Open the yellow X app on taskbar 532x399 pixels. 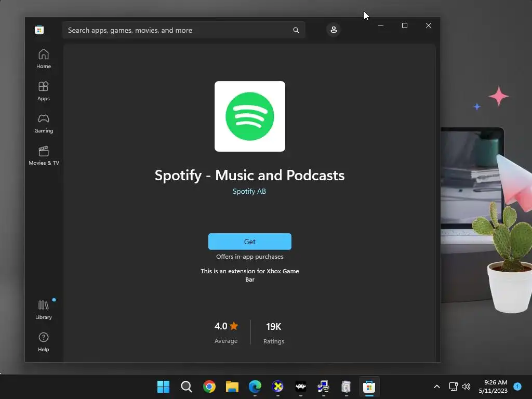277,387
